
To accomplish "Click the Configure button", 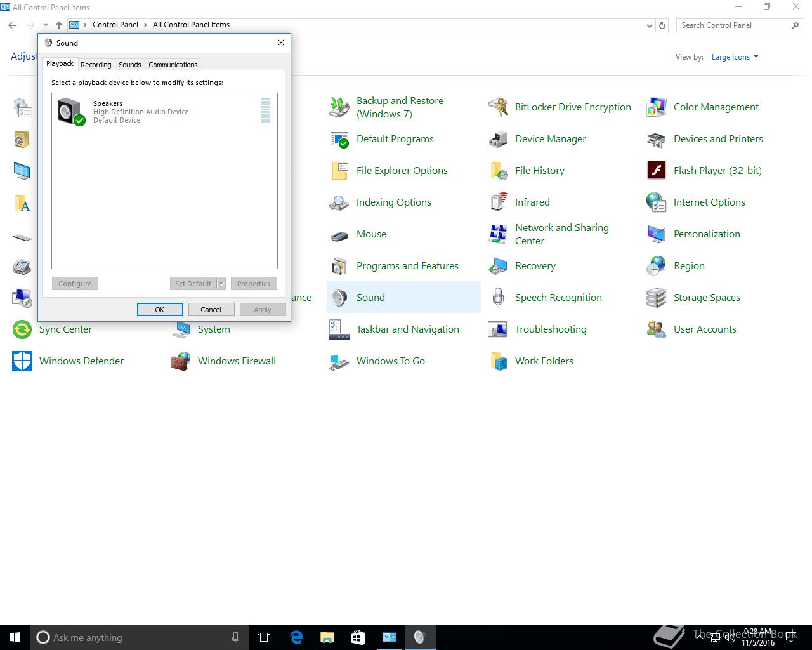I will (75, 284).
